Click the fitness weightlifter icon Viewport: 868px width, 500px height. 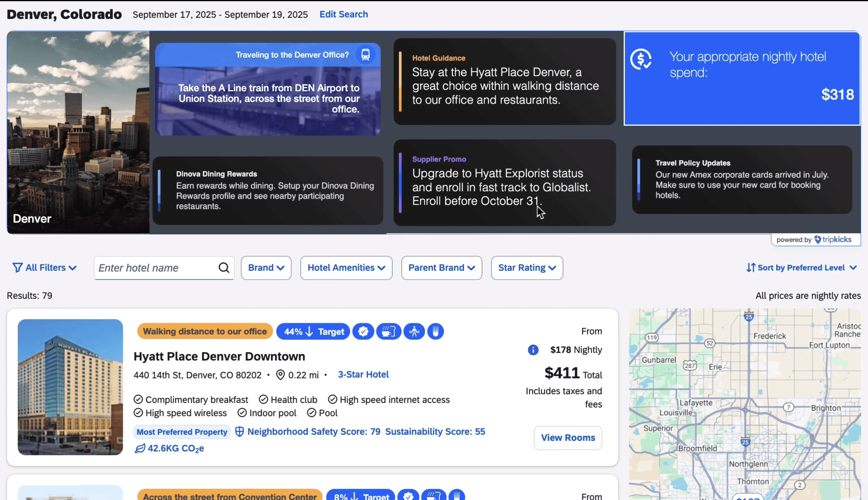(414, 331)
